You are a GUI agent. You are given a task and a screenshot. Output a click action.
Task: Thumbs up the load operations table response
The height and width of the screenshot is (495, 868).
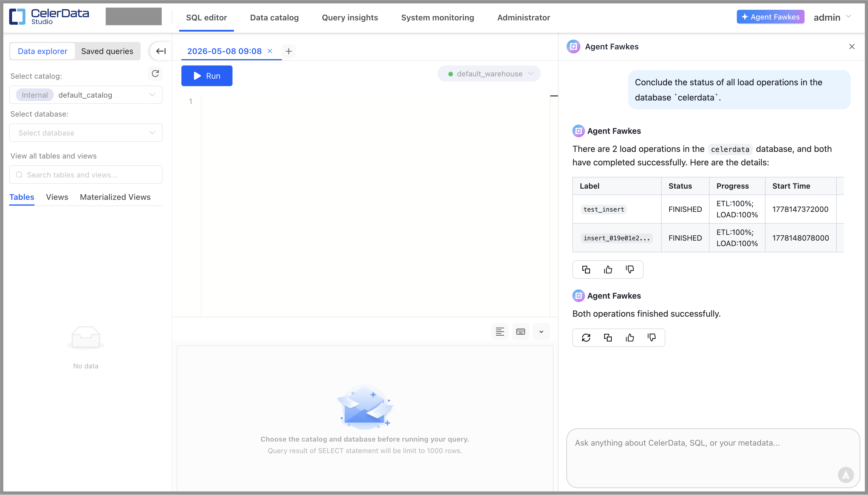pyautogui.click(x=608, y=270)
